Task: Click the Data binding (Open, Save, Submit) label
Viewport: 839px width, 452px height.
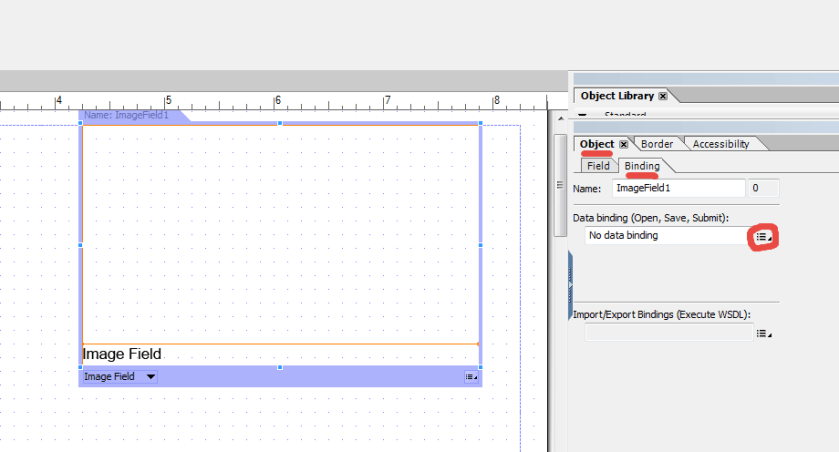Action: 651,218
